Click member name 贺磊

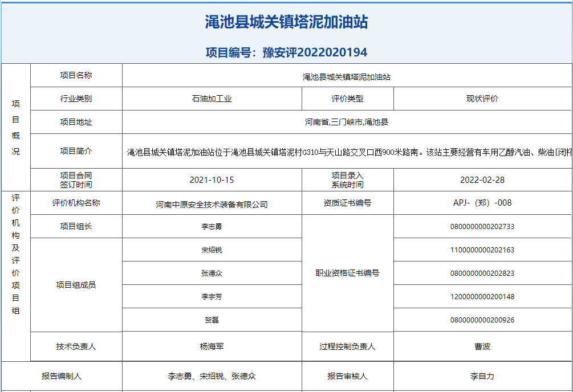(x=212, y=320)
